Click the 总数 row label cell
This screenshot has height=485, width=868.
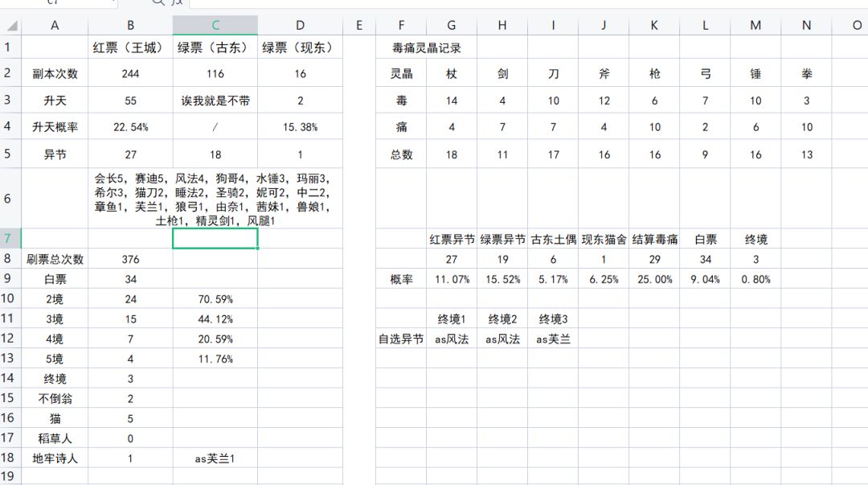click(401, 154)
